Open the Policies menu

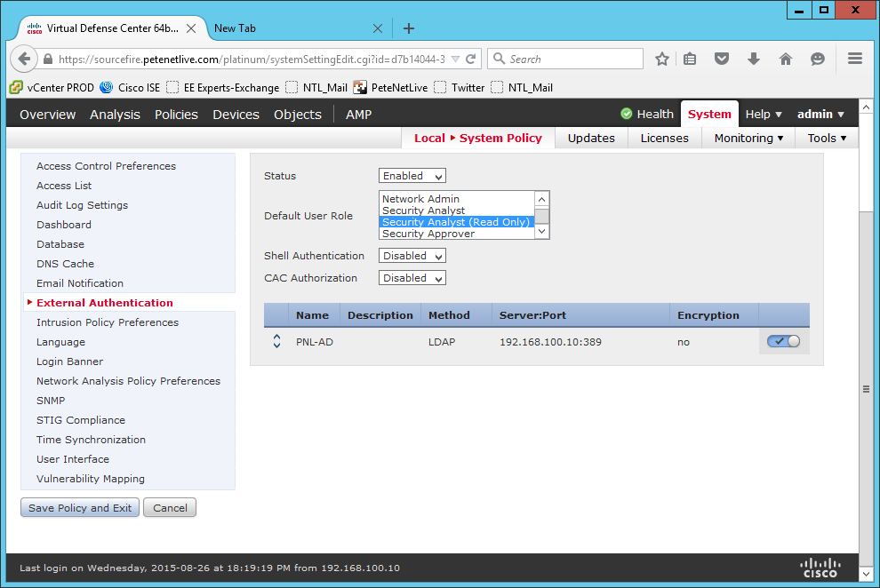[176, 115]
